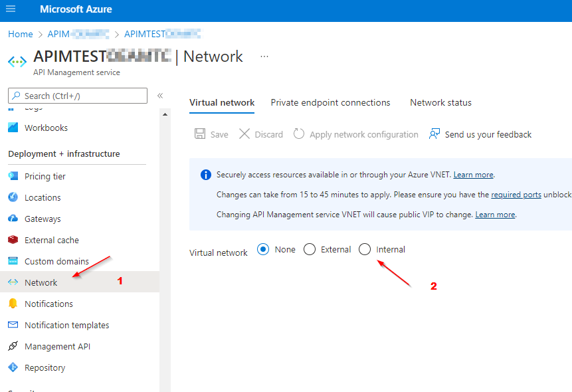Click Apply network configuration
572x392 pixels.
point(363,134)
